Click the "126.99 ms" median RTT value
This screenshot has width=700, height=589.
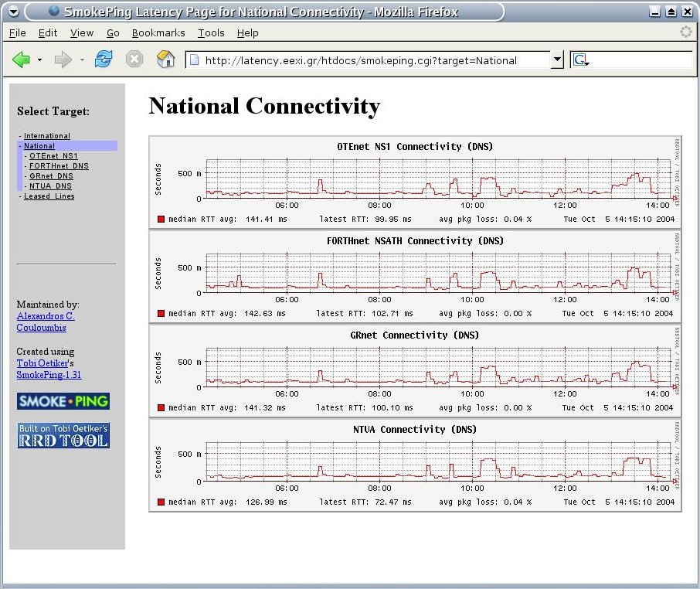point(267,502)
